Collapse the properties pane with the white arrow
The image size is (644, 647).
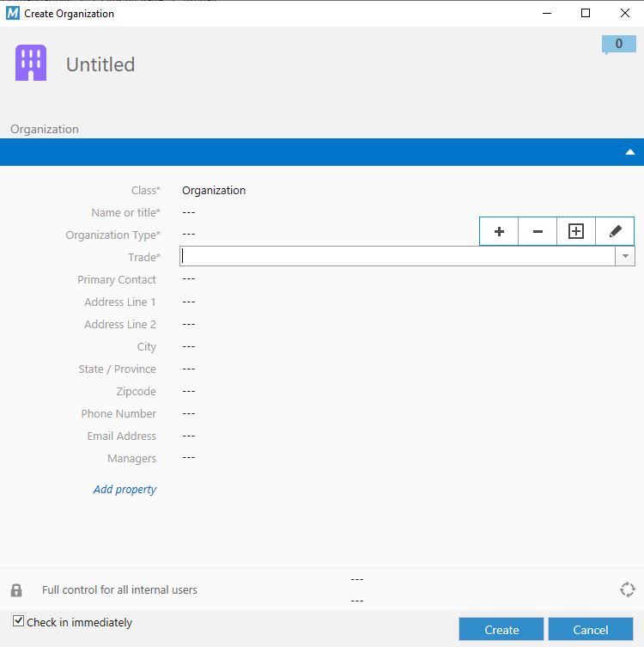(629, 152)
